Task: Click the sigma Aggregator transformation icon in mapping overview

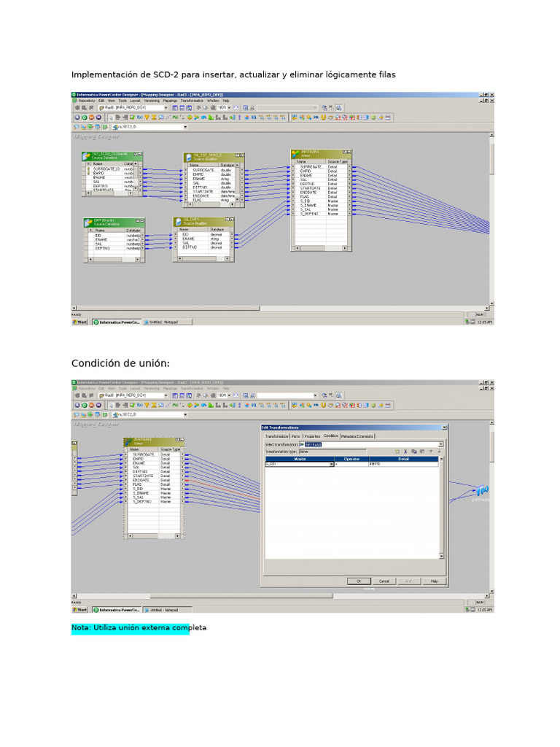Action: pos(154,117)
